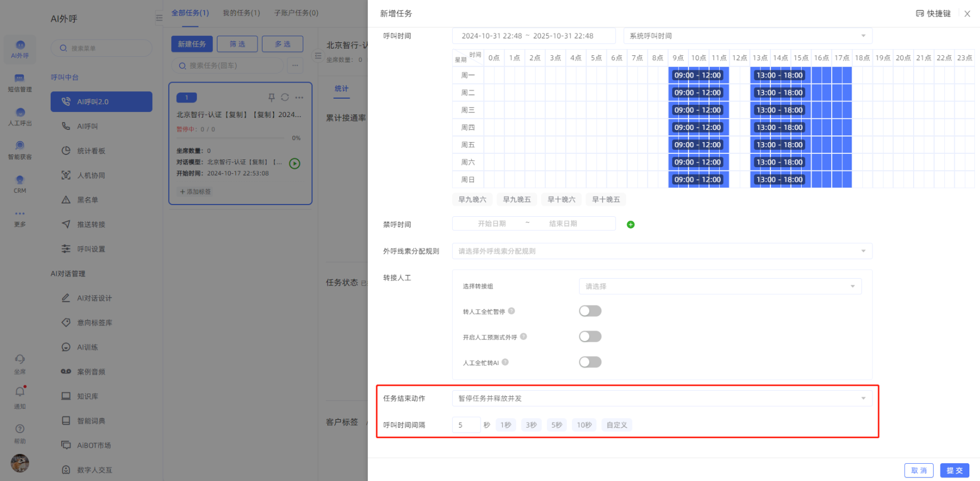The width and height of the screenshot is (980, 481).
Task: Open 短信管理 in left sidebar
Action: pos(20,82)
